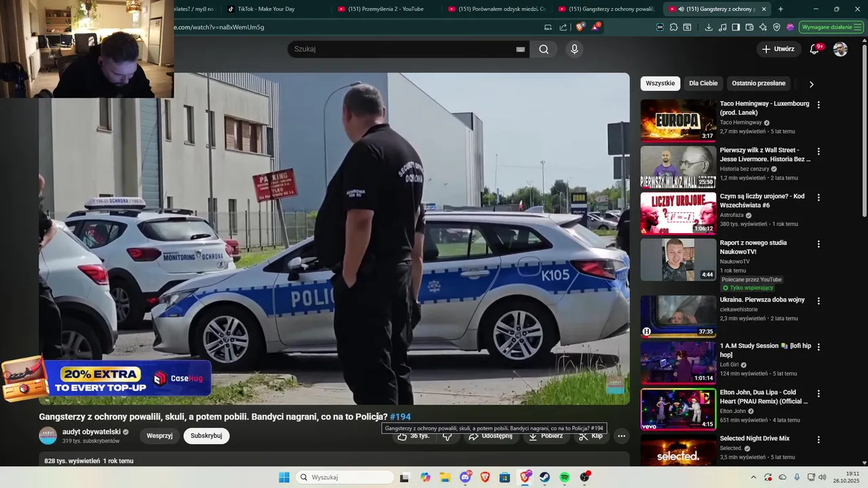The width and height of the screenshot is (868, 488).
Task: Open Pierwszy wilk z Wall Street thumbnail
Action: (x=678, y=167)
